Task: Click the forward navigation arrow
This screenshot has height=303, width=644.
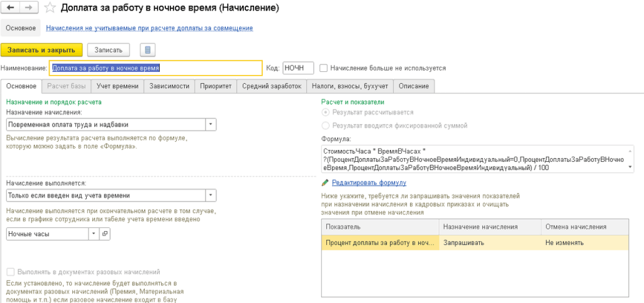Action: click(x=28, y=8)
